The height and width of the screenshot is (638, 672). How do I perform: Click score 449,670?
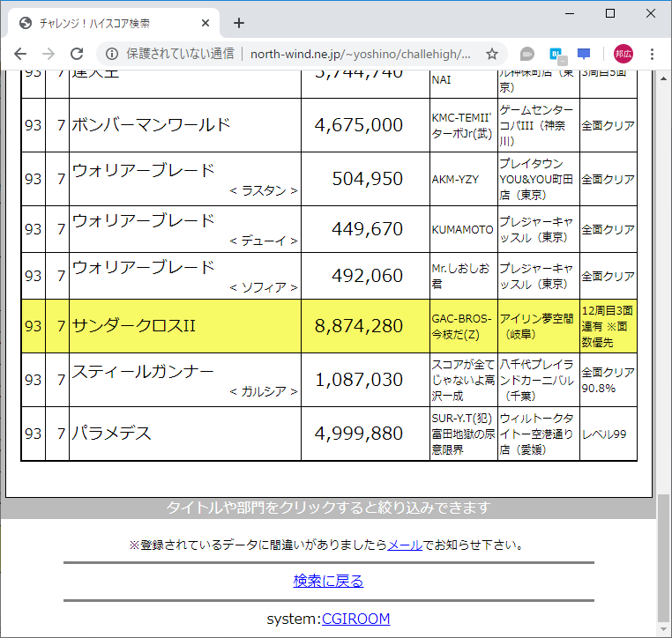tap(367, 229)
